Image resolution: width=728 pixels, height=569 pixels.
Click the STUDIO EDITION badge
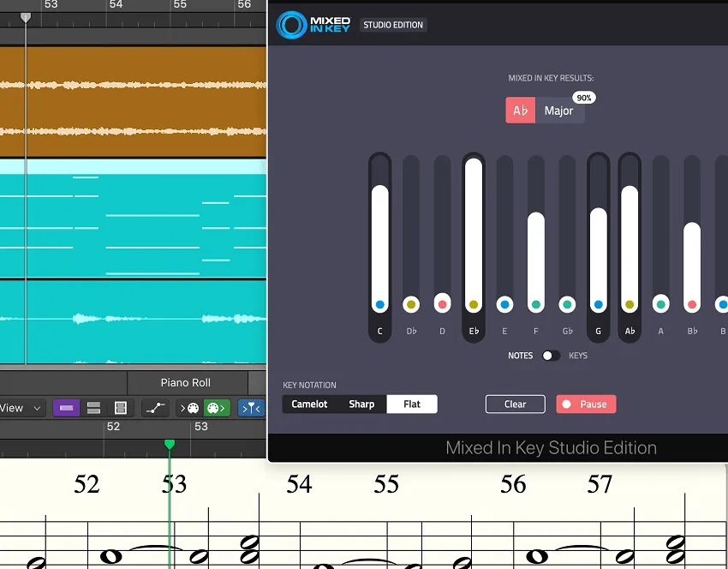pyautogui.click(x=393, y=25)
